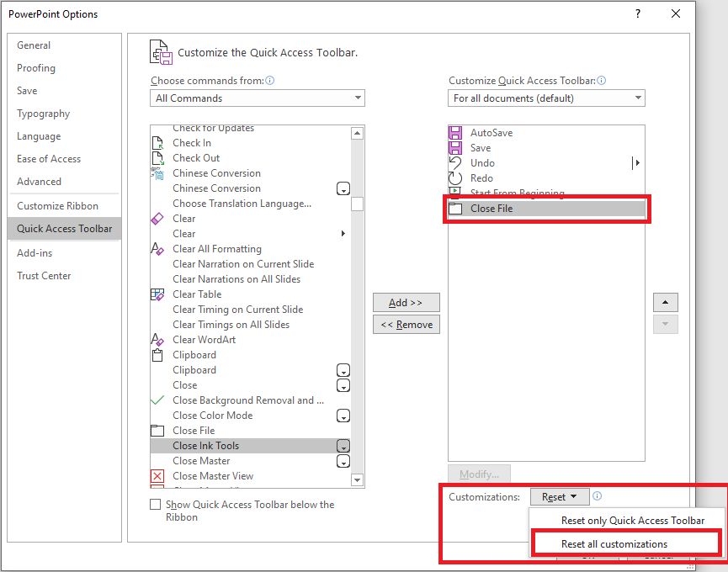The height and width of the screenshot is (572, 728).
Task: Click the commands list scroll down arrow
Action: (x=357, y=480)
